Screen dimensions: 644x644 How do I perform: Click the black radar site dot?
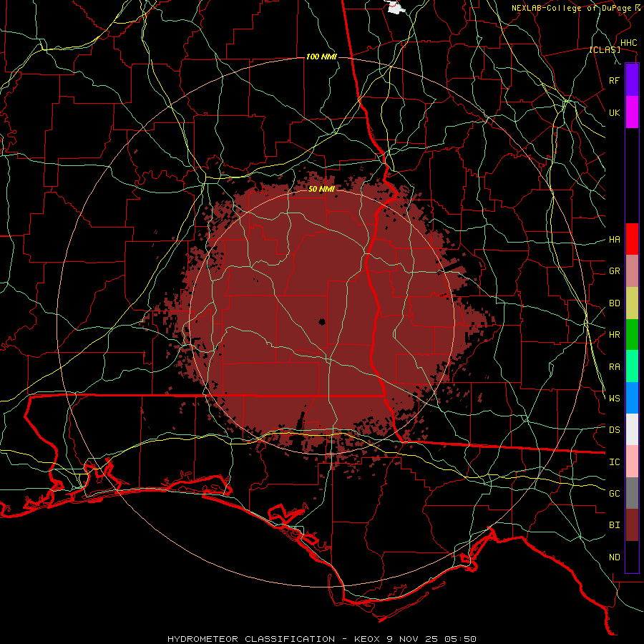click(x=322, y=321)
